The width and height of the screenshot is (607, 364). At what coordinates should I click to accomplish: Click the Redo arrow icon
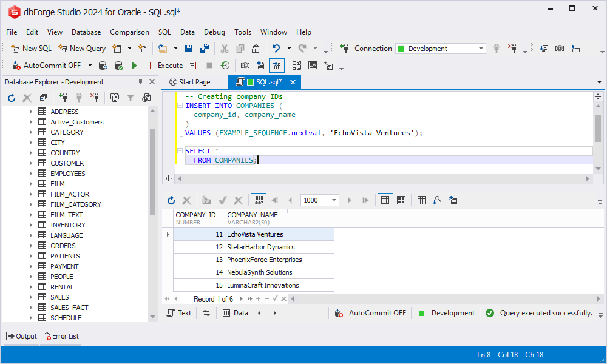(x=302, y=49)
